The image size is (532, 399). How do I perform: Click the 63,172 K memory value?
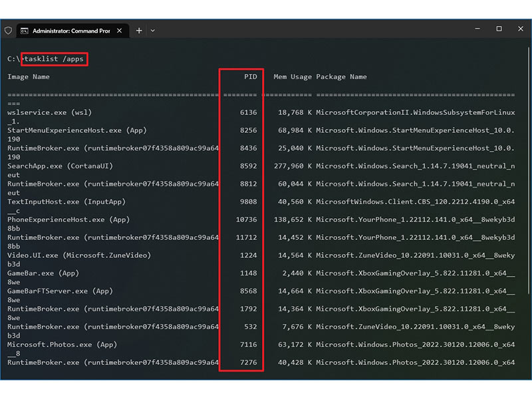(295, 344)
